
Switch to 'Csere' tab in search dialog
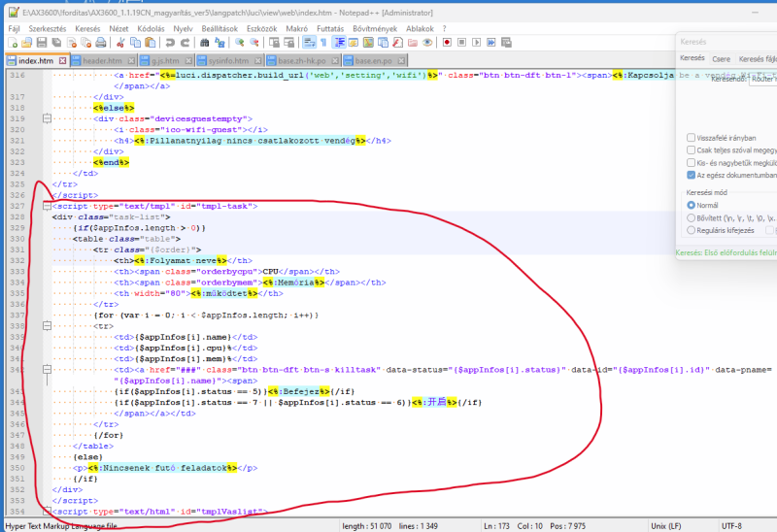coord(721,59)
